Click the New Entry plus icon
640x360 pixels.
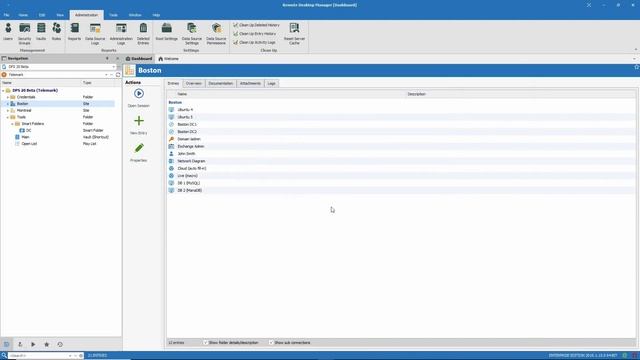coord(139,121)
